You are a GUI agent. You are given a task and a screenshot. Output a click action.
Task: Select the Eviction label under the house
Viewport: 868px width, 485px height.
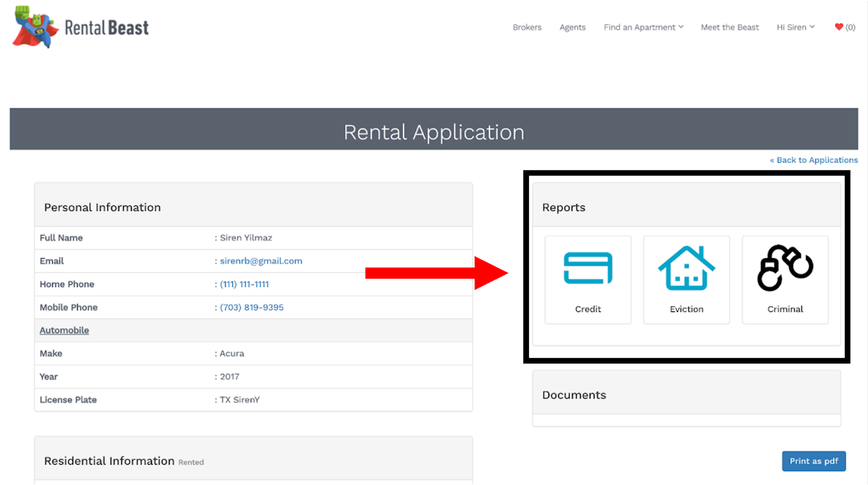click(686, 309)
